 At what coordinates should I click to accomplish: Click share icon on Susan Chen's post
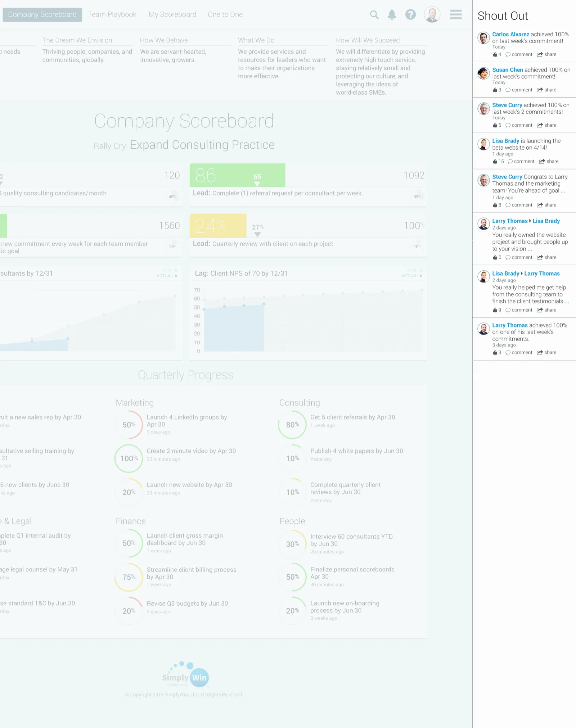540,90
